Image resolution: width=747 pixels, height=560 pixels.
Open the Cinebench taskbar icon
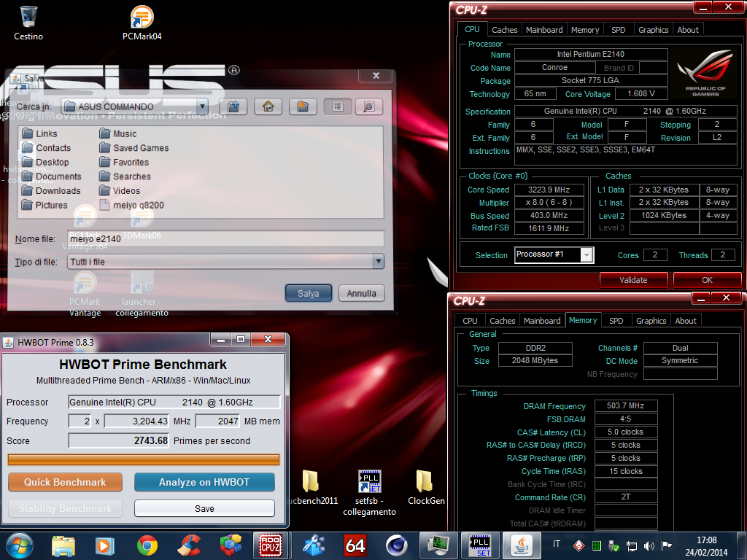point(396,545)
